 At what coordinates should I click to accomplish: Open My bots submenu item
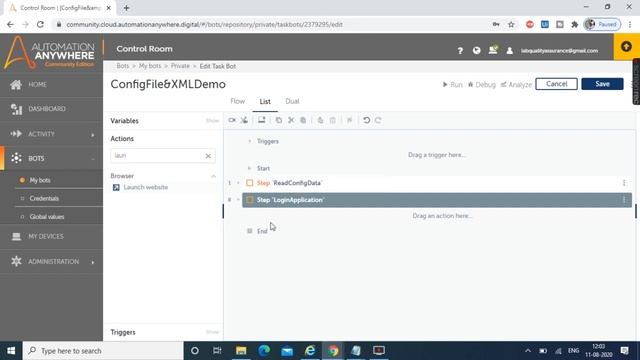click(40, 180)
